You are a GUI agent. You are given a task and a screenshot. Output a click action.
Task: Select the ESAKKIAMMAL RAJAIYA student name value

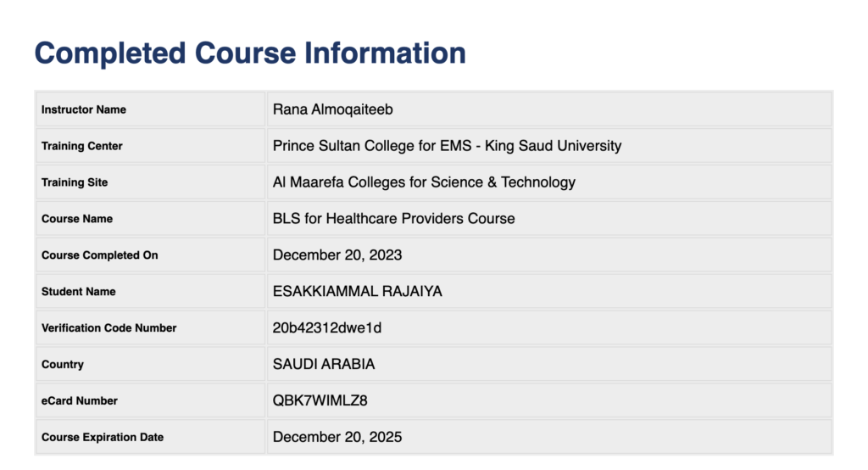[357, 292]
